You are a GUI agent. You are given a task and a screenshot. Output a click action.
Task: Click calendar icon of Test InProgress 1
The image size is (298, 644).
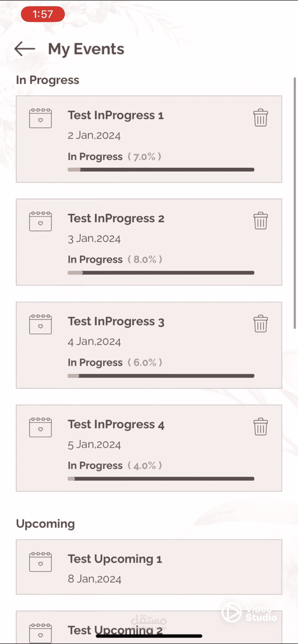(x=40, y=118)
